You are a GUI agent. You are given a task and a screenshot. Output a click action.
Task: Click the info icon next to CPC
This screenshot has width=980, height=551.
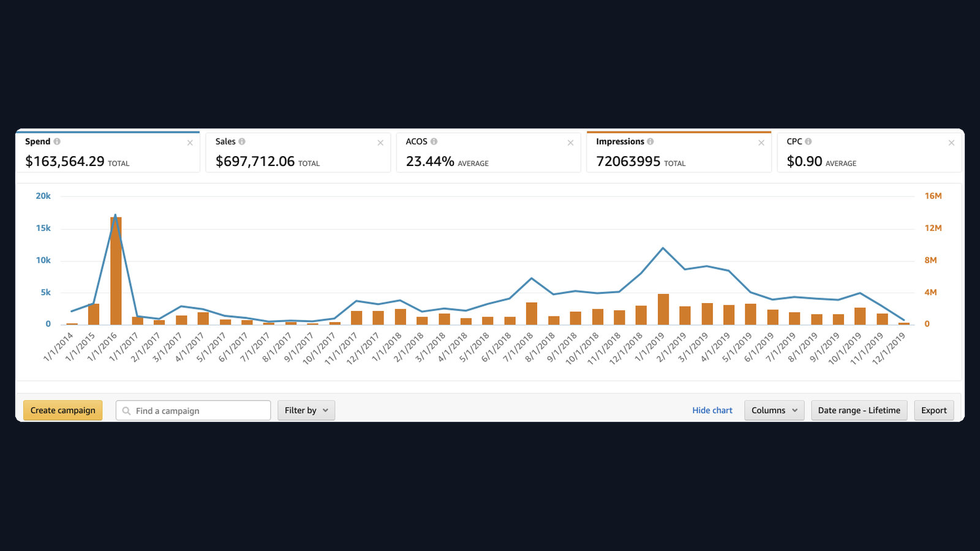[x=809, y=141]
